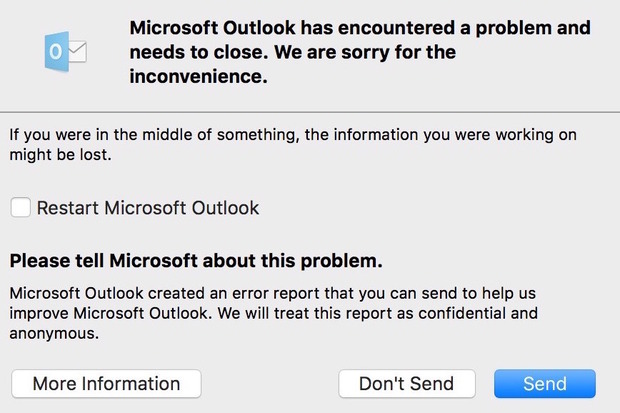This screenshot has width=620, height=413.
Task: Click "Please tell Microsoft about this problem" heading
Action: pyautogui.click(x=196, y=262)
